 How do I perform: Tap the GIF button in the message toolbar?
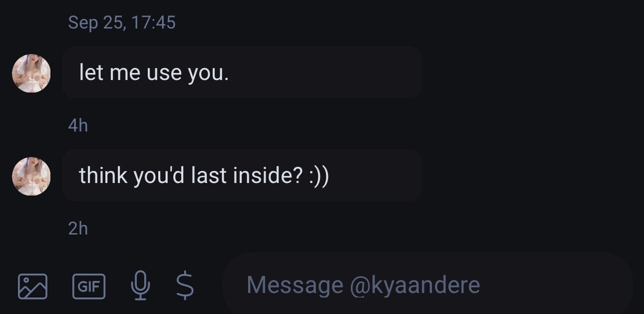click(x=89, y=286)
